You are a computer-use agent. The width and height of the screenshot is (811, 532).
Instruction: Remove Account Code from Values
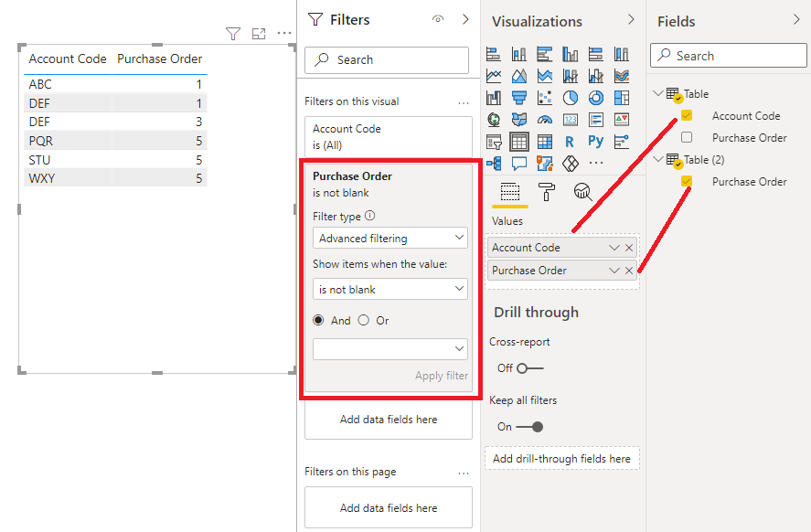(629, 248)
